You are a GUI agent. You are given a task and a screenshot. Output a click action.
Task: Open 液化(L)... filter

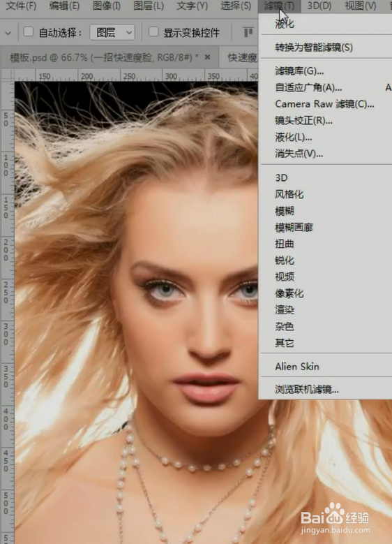293,138
